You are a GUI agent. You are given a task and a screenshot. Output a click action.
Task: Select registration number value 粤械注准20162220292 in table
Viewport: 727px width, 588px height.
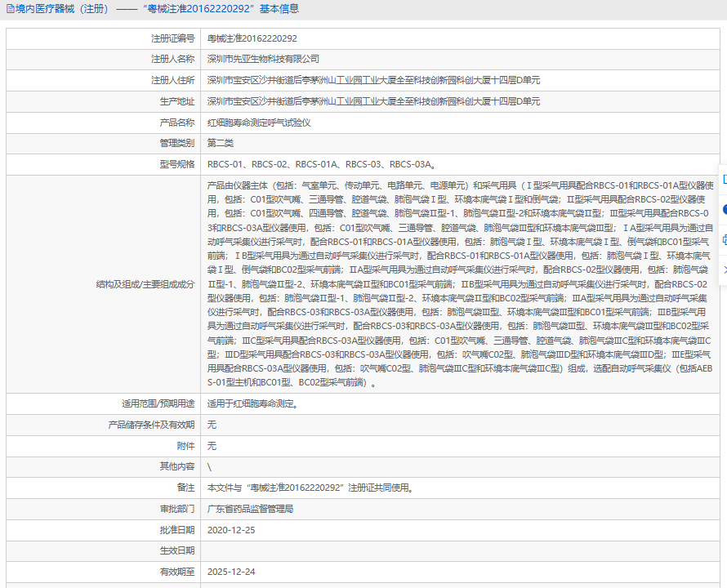[x=252, y=38]
